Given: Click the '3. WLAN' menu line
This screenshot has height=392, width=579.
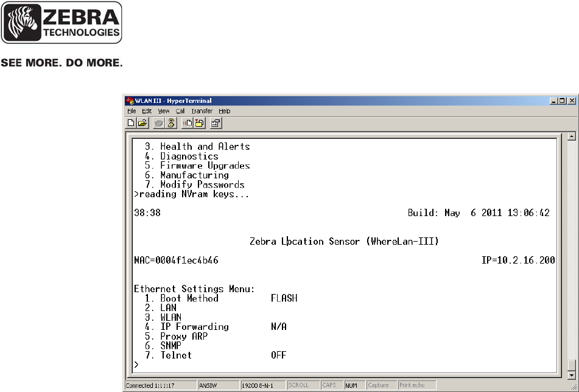Looking at the screenshot, I should (x=163, y=318).
